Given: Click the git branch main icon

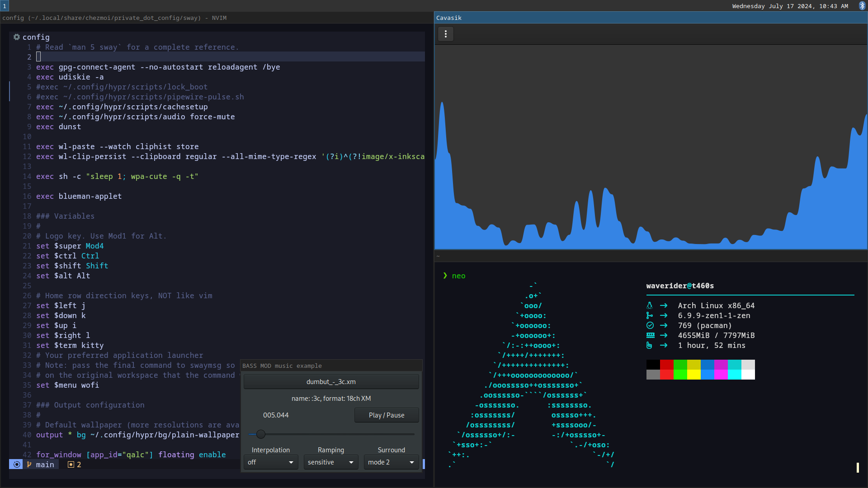Looking at the screenshot, I should [29, 465].
